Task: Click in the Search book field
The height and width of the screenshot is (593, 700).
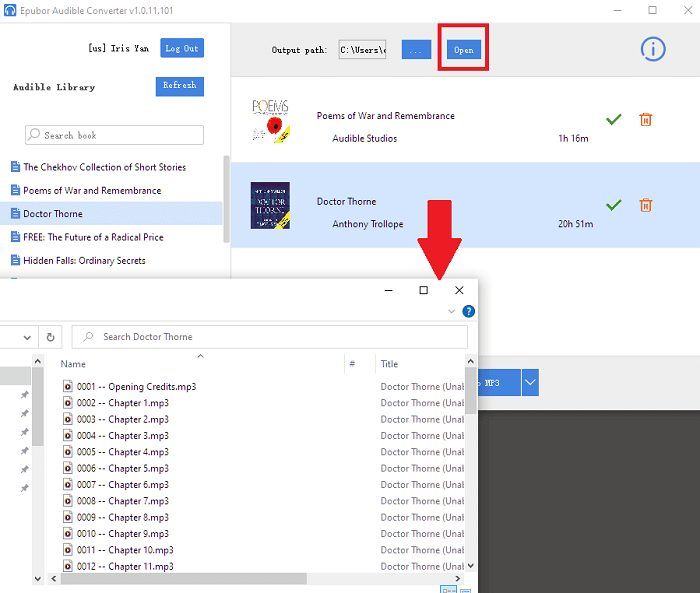Action: [x=114, y=135]
